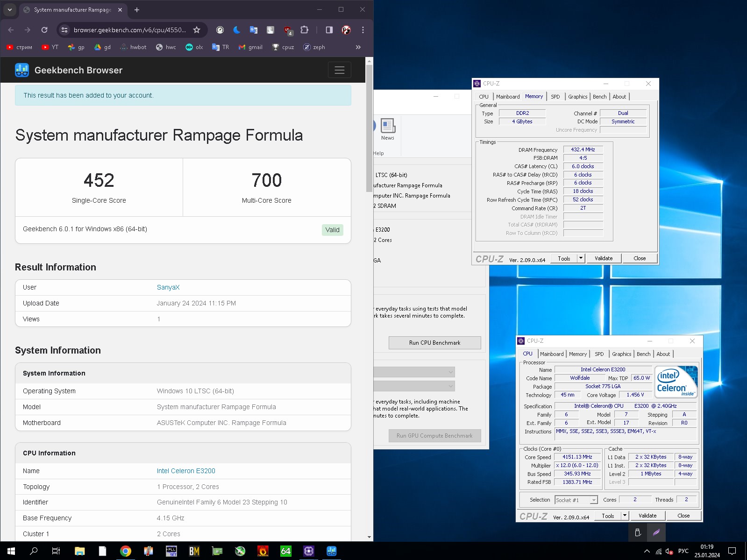Viewport: 747px width, 560px height.
Task: Close the Geekbench browser tab
Action: 120,10
